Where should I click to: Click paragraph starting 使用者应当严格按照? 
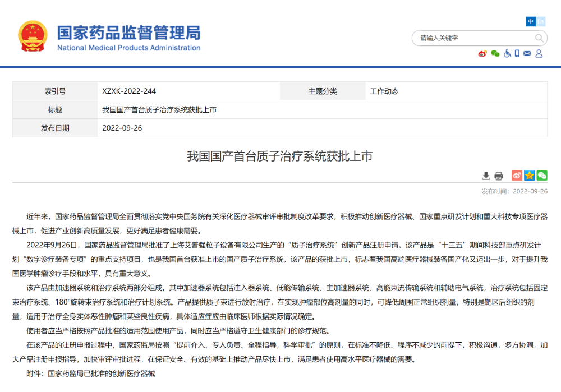point(178,331)
